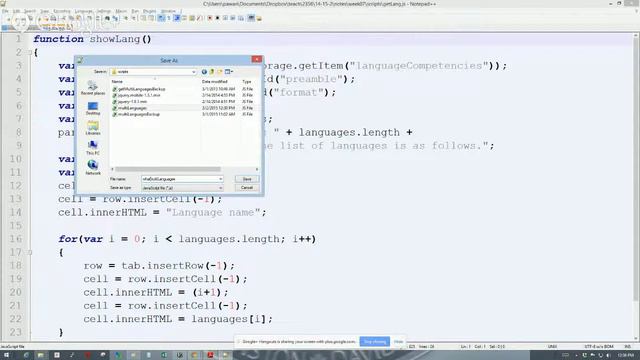Collapse the fold marker at line 17
Screen dimensions: 640x360
tap(30, 253)
